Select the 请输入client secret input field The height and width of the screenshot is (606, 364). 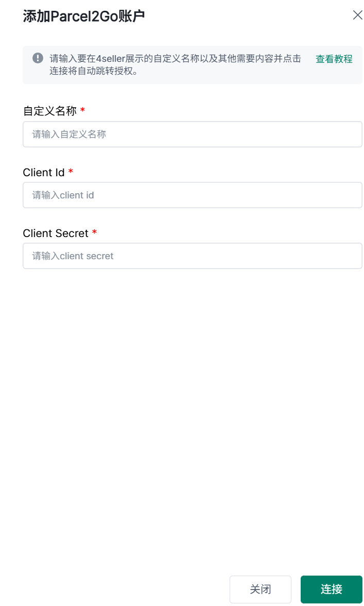[x=192, y=256]
